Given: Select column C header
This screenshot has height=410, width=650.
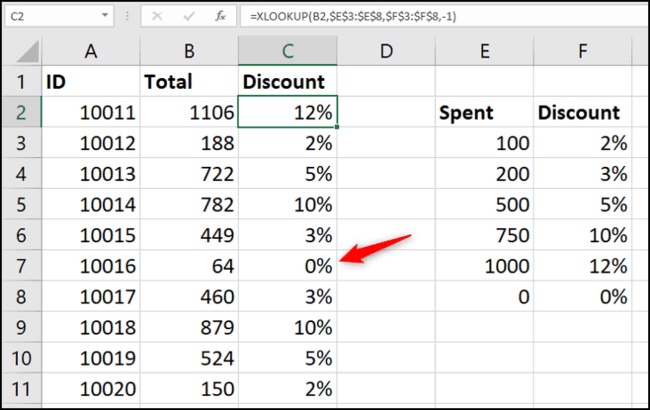Looking at the screenshot, I should coord(288,49).
